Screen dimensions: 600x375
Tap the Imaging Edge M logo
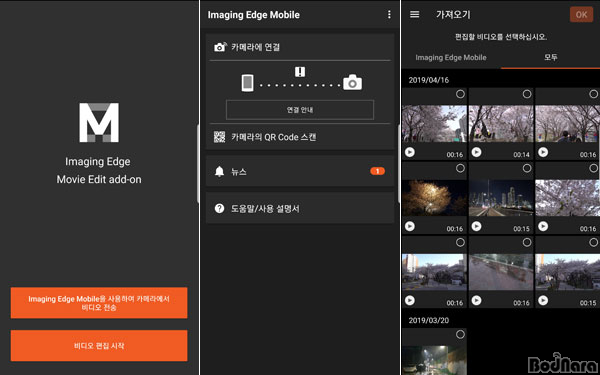pos(99,122)
